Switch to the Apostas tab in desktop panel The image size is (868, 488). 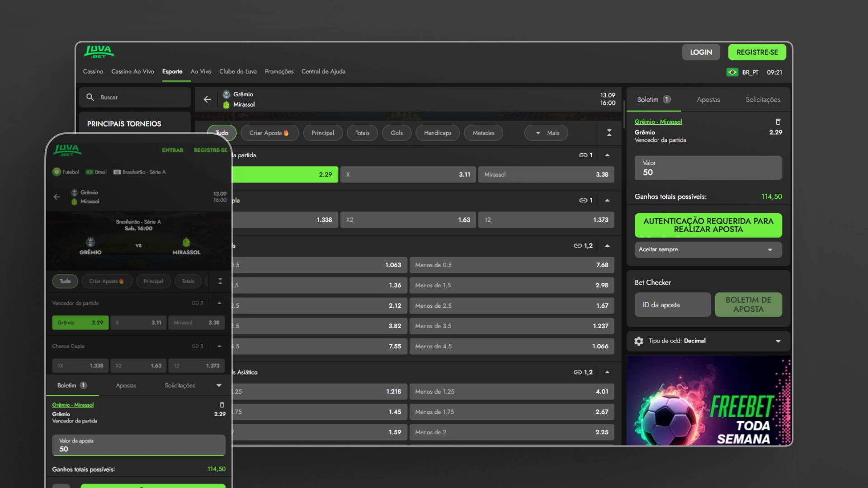708,100
